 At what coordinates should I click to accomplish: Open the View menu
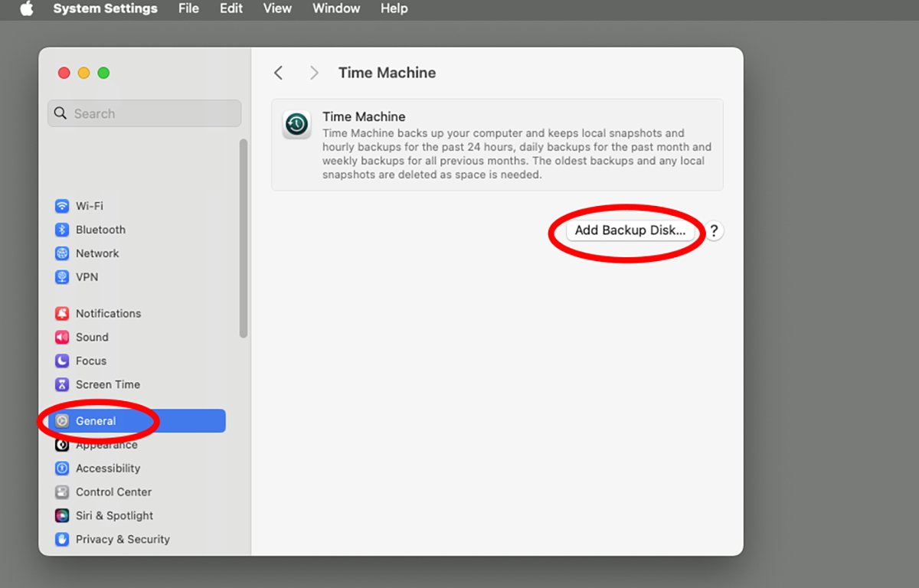[x=277, y=8]
